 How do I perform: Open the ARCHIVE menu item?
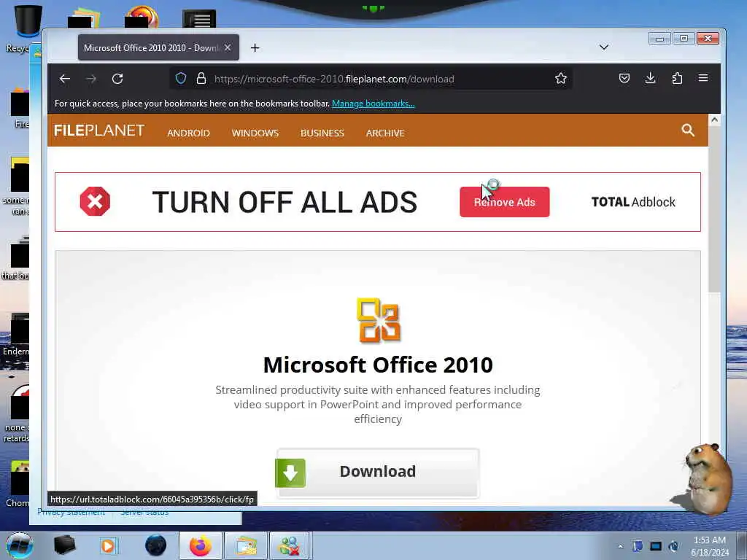tap(385, 133)
